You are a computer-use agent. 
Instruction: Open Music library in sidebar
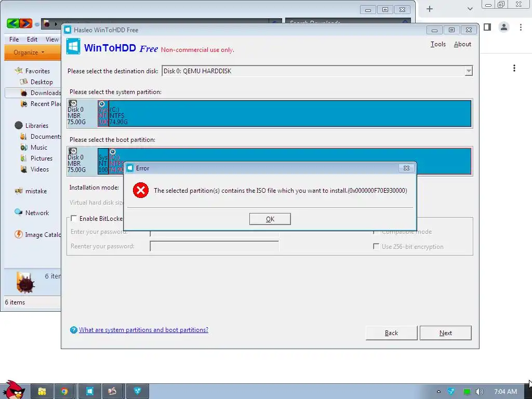[38, 147]
